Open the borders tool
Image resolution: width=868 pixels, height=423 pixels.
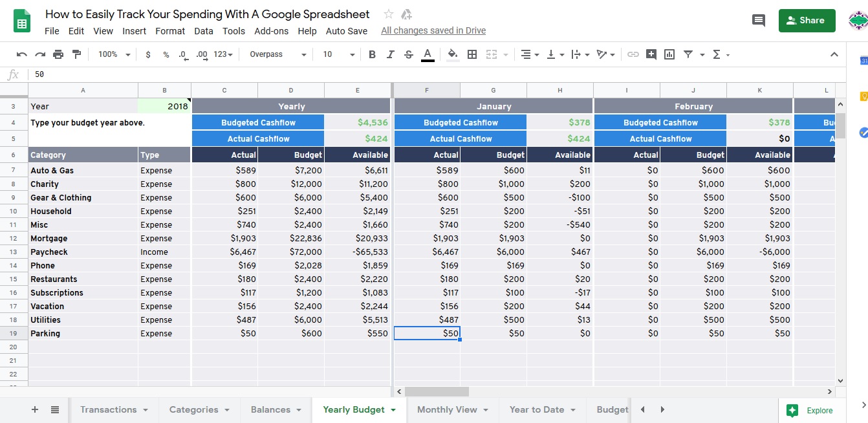point(472,54)
